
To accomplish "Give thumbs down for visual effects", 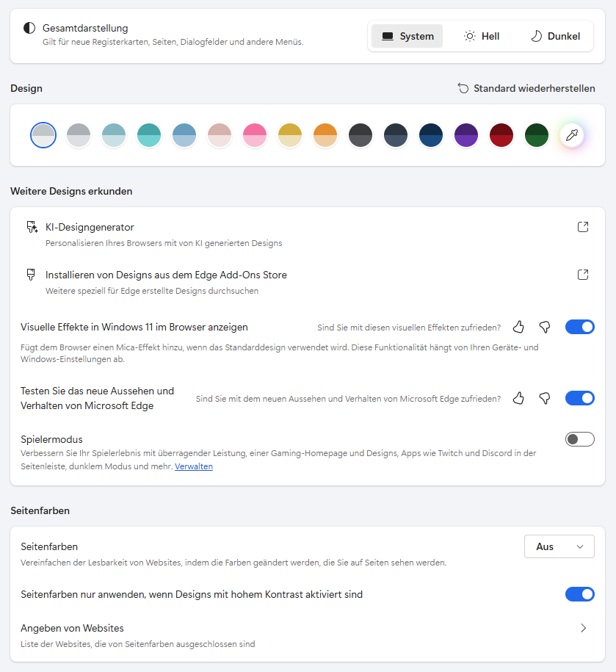I will click(x=544, y=327).
